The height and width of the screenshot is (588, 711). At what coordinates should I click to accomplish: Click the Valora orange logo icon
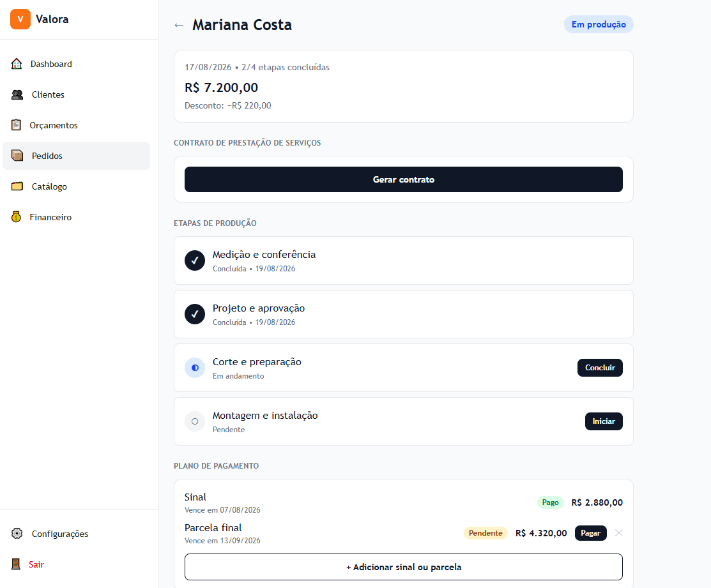(20, 19)
